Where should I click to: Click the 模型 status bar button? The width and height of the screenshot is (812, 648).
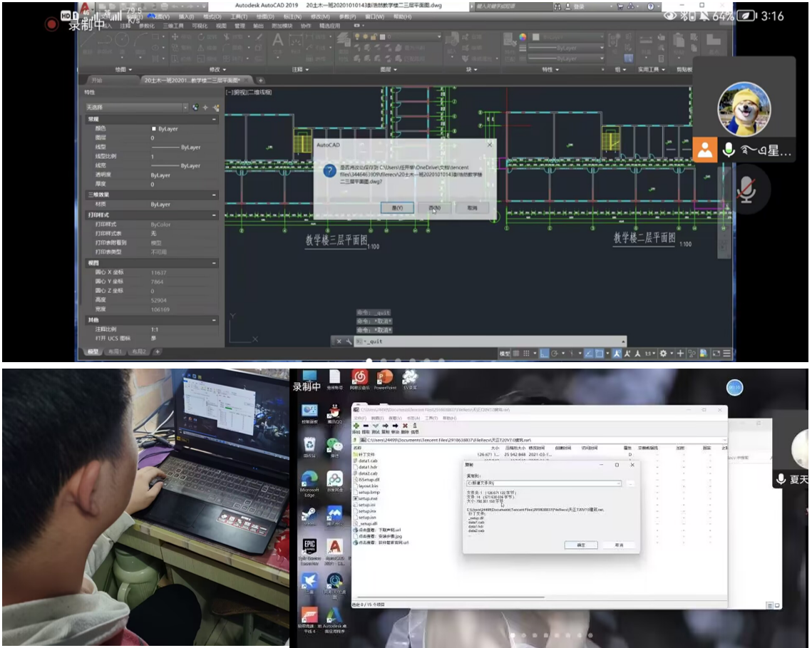[505, 354]
